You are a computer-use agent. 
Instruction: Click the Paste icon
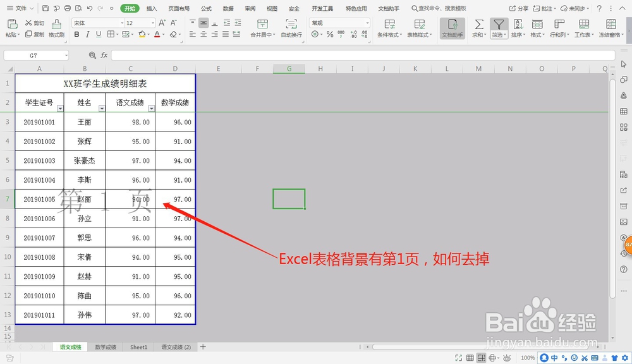[12, 24]
